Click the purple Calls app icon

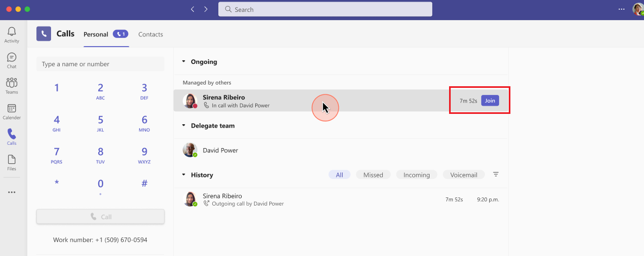pyautogui.click(x=43, y=34)
